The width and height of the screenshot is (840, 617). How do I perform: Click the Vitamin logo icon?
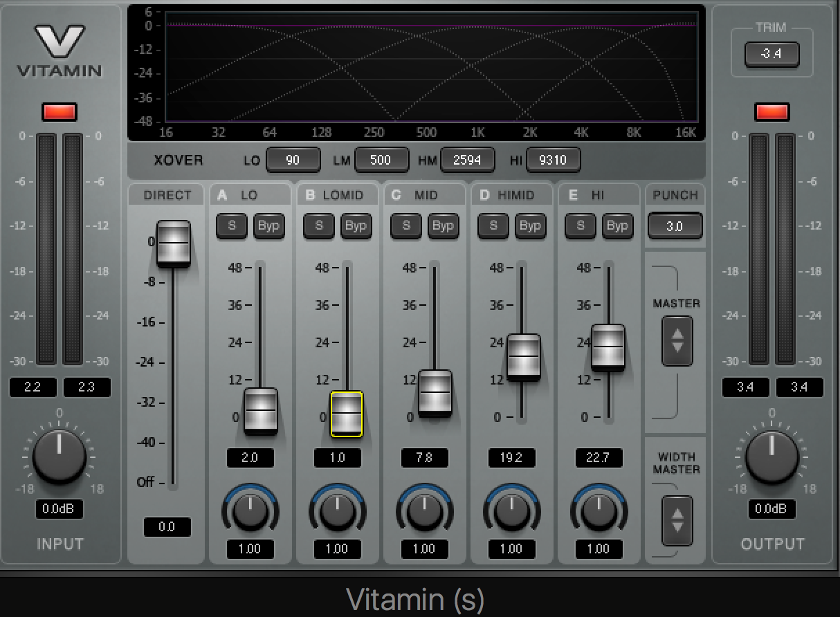[60, 42]
